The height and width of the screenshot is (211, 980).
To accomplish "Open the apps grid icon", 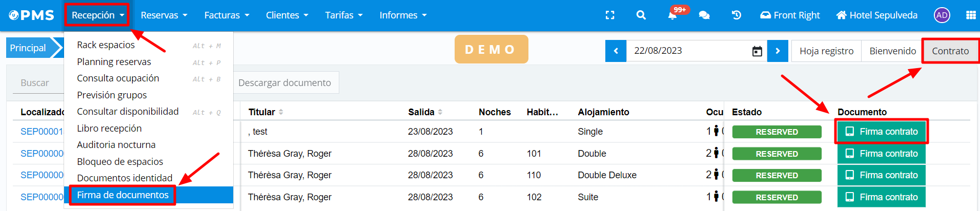I will tap(970, 15).
